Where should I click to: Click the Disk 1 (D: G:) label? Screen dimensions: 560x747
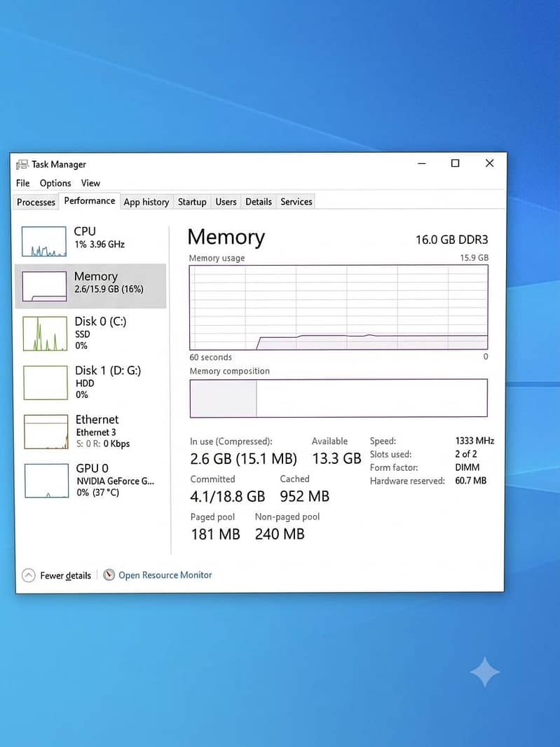coord(108,371)
